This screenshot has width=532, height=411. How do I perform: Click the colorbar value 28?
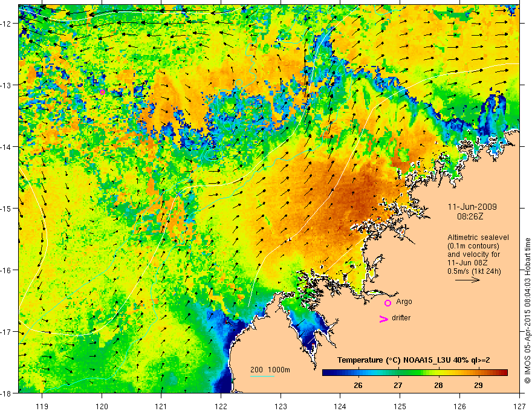coord(438,385)
